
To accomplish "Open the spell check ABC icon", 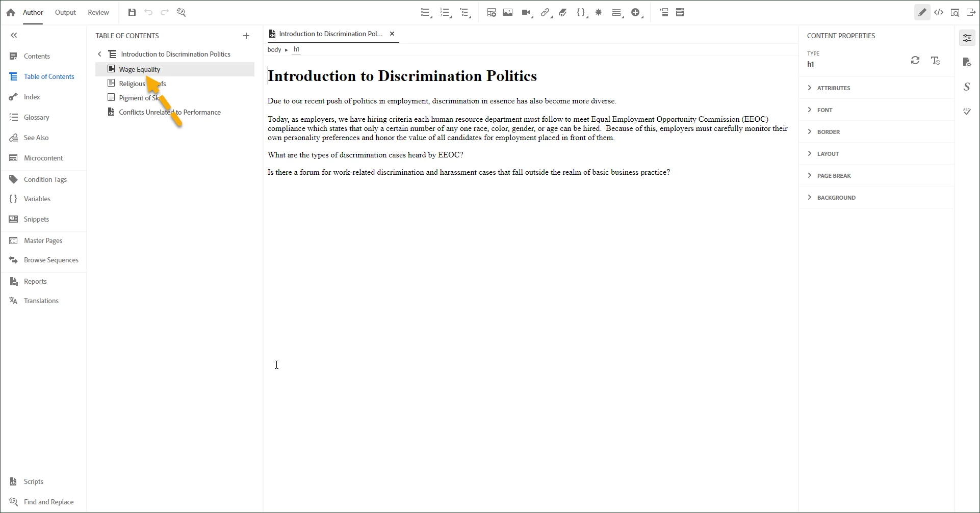I will pos(967,111).
